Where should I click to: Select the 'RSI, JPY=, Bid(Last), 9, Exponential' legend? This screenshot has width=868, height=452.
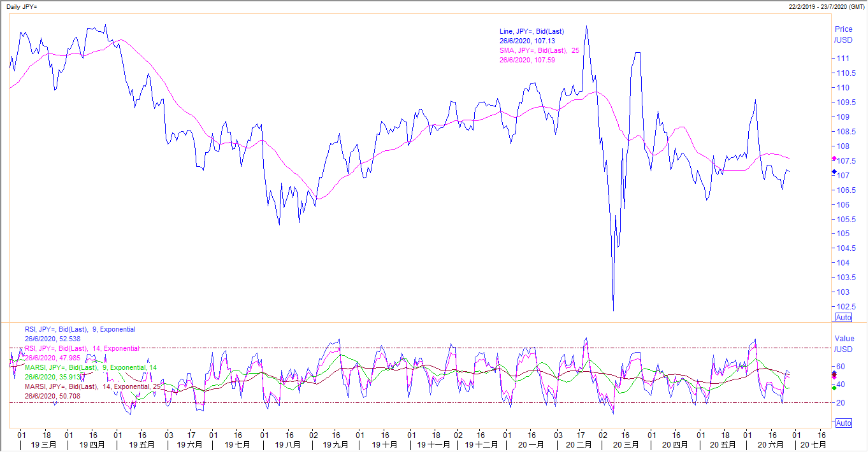pos(80,329)
